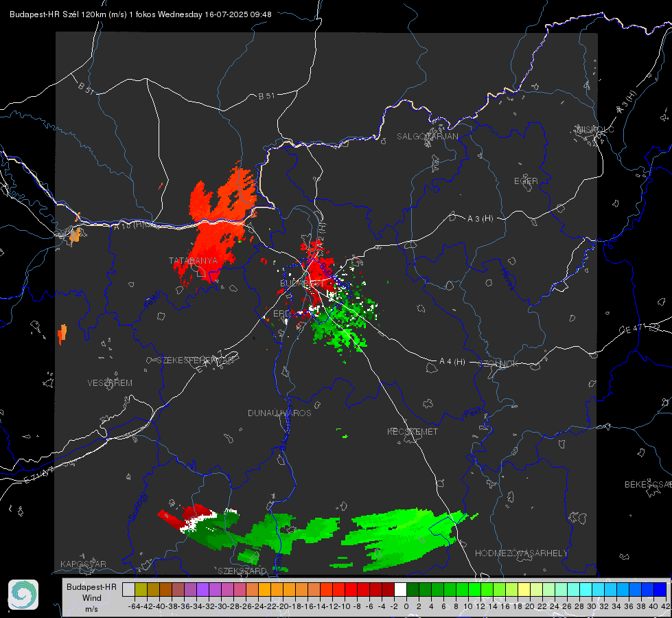Select the cyan swatch between 28 and 30
The width and height of the screenshot is (672, 618).
[586, 589]
